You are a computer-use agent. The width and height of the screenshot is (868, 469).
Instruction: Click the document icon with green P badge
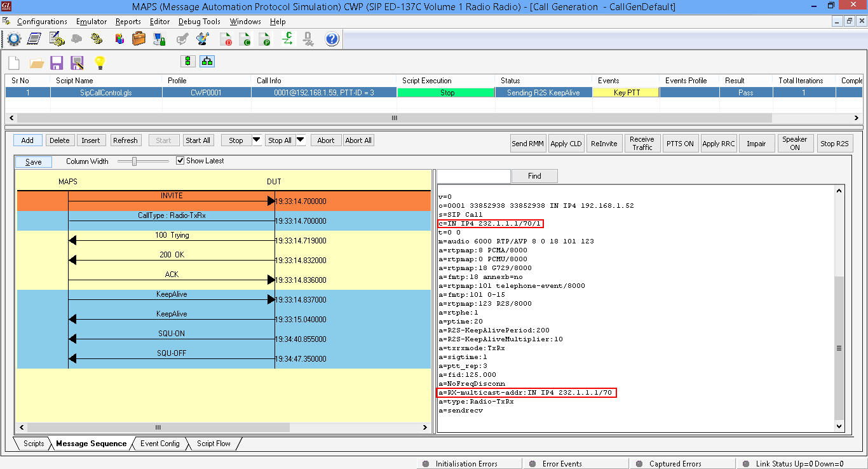[x=266, y=39]
